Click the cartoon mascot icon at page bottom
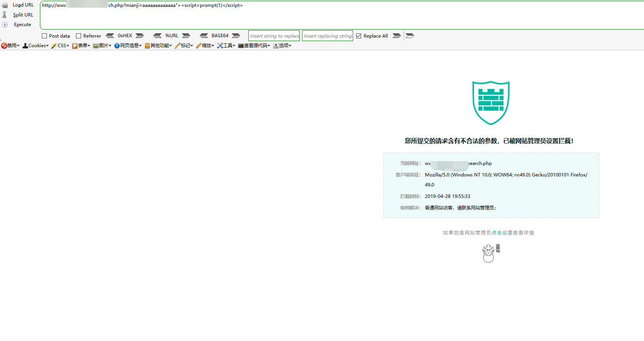644x341 pixels. [491, 253]
